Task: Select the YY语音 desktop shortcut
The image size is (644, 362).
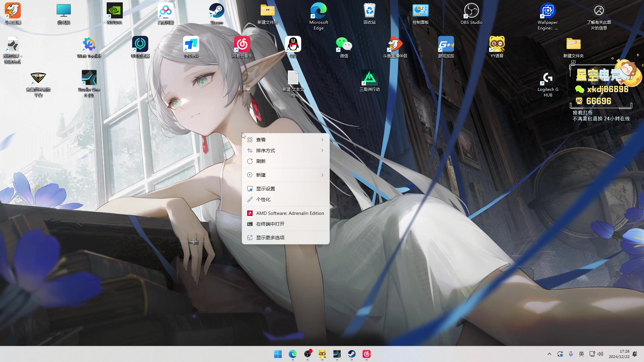Action: (497, 47)
